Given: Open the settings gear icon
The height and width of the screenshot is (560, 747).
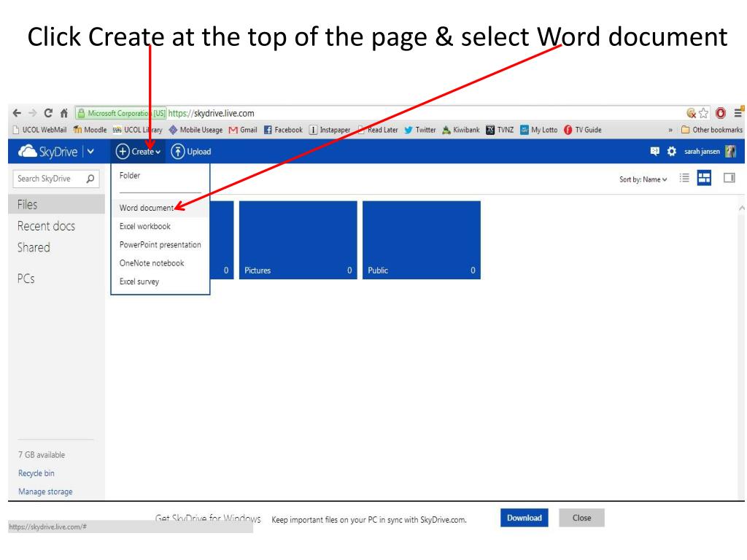Looking at the screenshot, I should 672,152.
